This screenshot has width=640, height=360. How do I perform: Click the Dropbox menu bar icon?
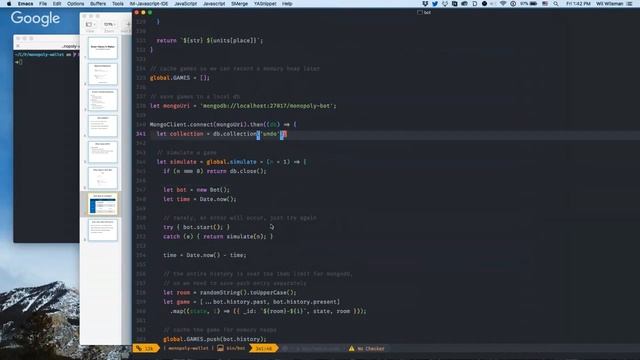click(425, 4)
